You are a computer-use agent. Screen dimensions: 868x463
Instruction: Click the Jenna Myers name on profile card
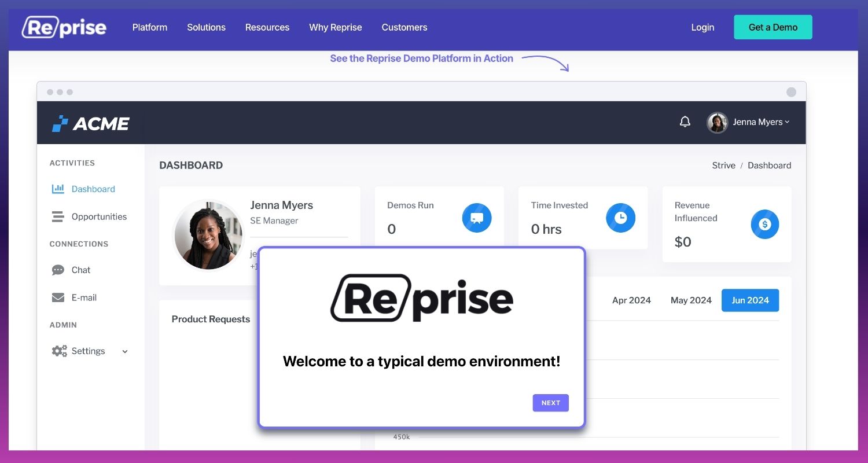(x=282, y=205)
